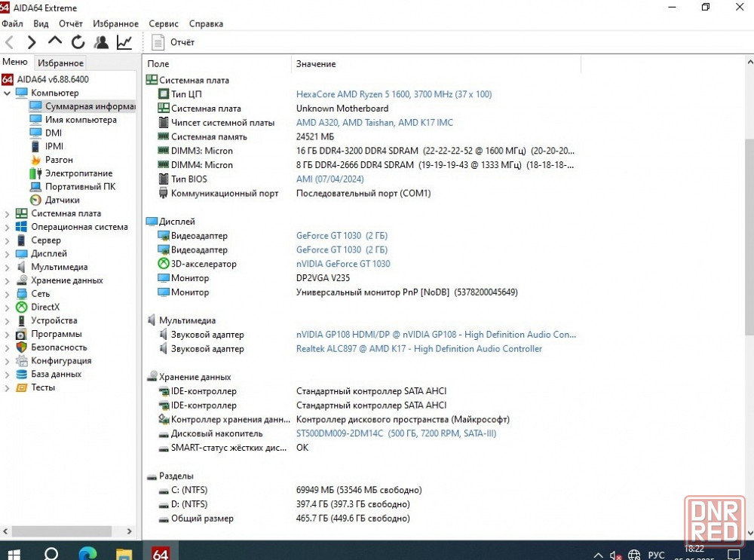Open File Explorer from the taskbar
The image size is (754, 560).
coord(124,554)
